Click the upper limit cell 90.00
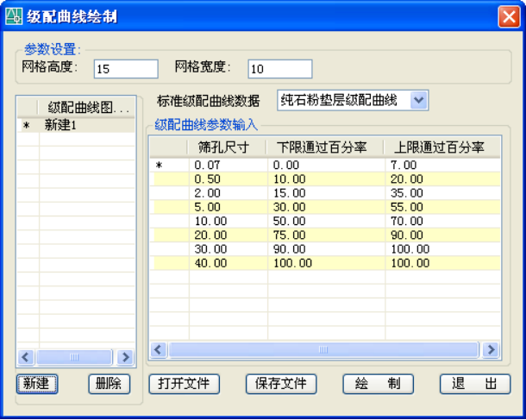 tap(443, 235)
